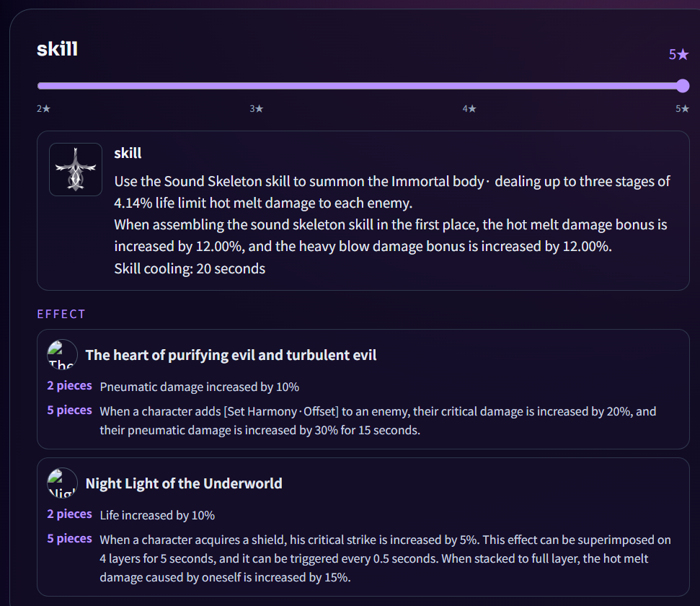Click the 5★ rating indicator at top right

tap(678, 55)
